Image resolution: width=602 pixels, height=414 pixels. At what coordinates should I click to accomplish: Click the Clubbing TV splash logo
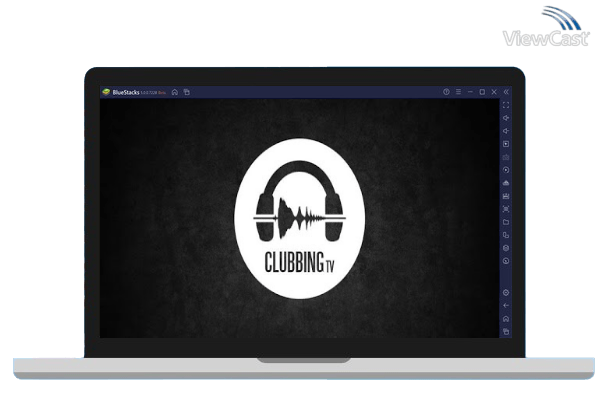tap(299, 219)
